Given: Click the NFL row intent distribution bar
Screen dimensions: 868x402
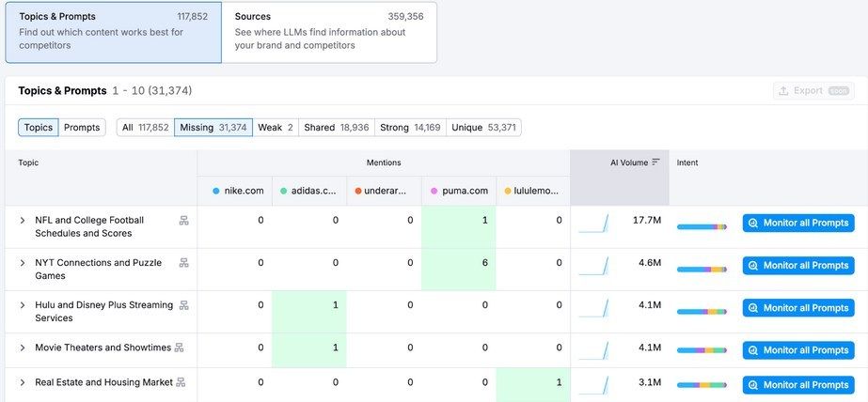Looking at the screenshot, I should [x=702, y=226].
